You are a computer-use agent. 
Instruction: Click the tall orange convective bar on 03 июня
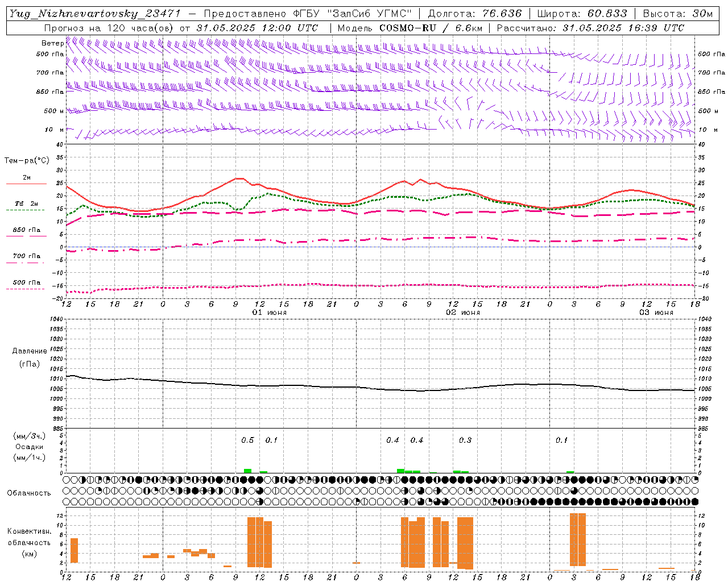point(578,539)
